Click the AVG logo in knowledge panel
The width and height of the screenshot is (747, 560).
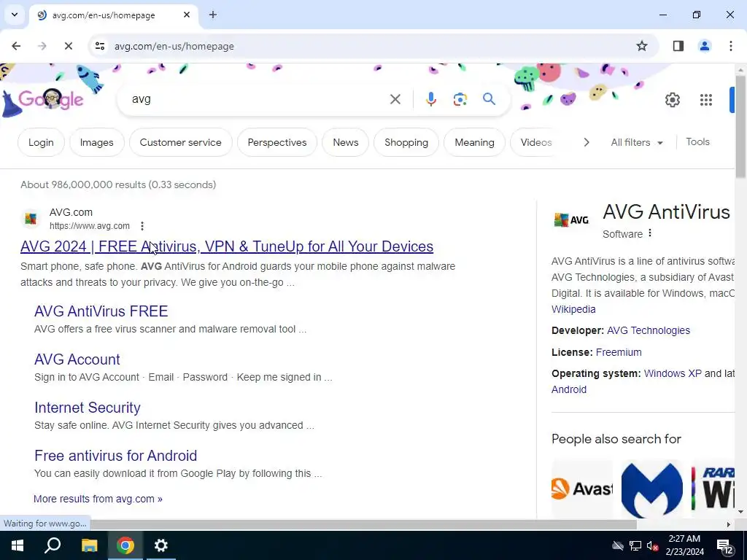pos(571,219)
